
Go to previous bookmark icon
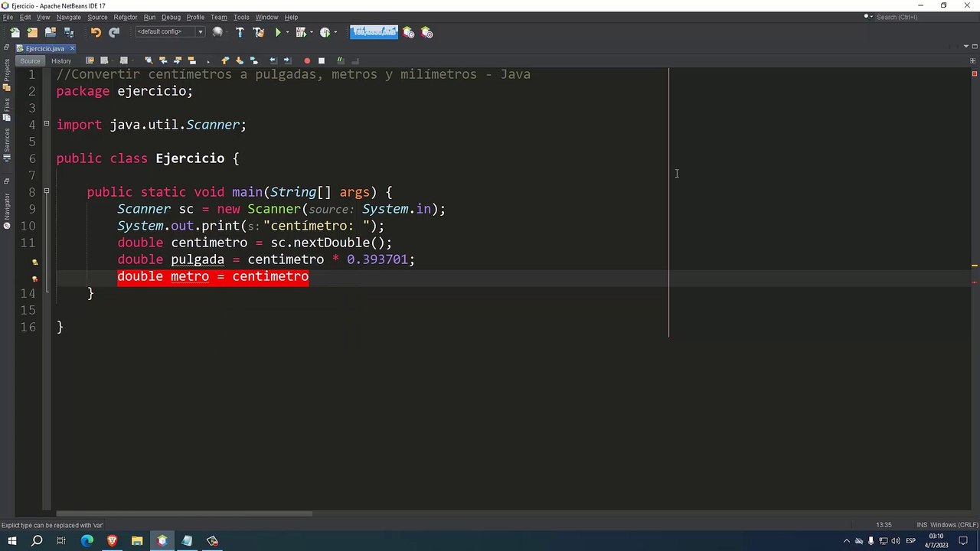pyautogui.click(x=224, y=60)
